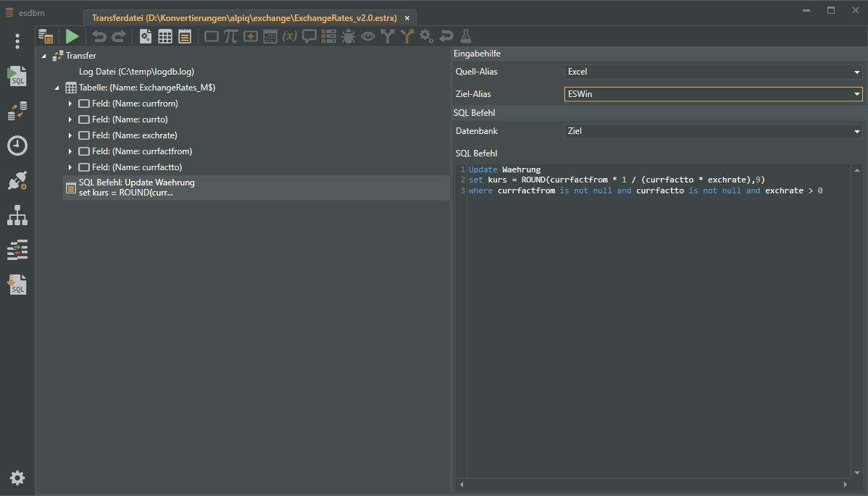Collapse the ExchangeRates_M$ table node

(x=57, y=88)
